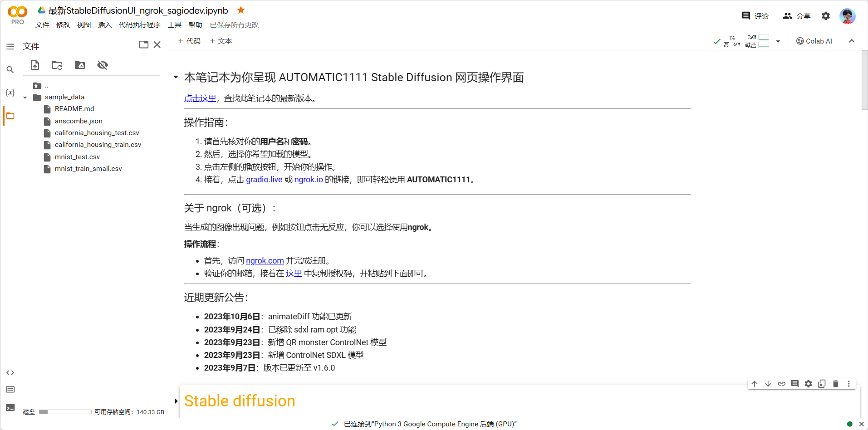Open the 工具 menu
The height and width of the screenshot is (430, 868).
pos(174,25)
